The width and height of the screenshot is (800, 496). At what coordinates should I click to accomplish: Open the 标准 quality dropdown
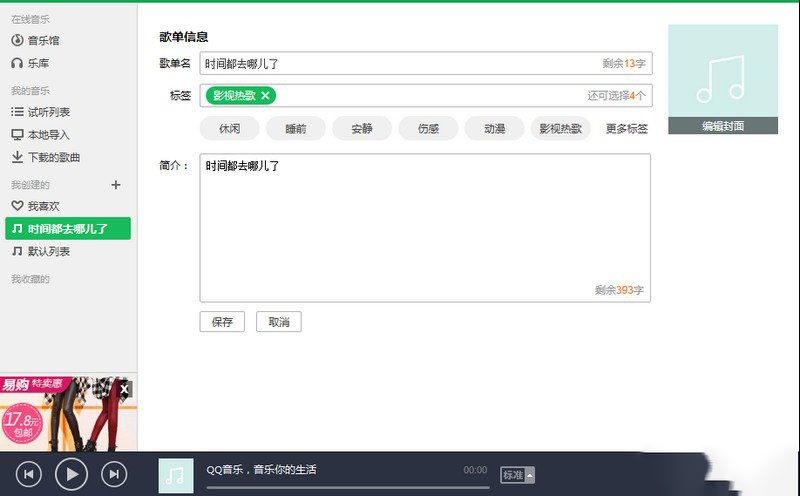click(x=517, y=475)
